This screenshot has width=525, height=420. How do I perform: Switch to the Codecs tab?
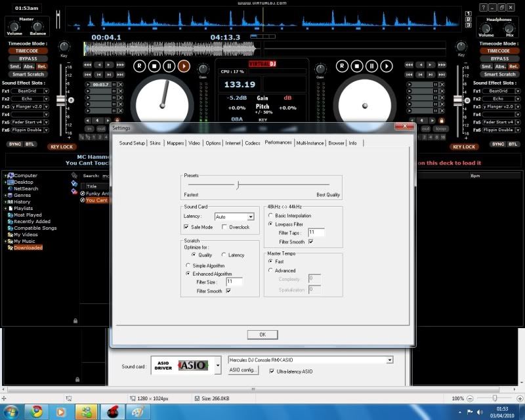coord(253,143)
